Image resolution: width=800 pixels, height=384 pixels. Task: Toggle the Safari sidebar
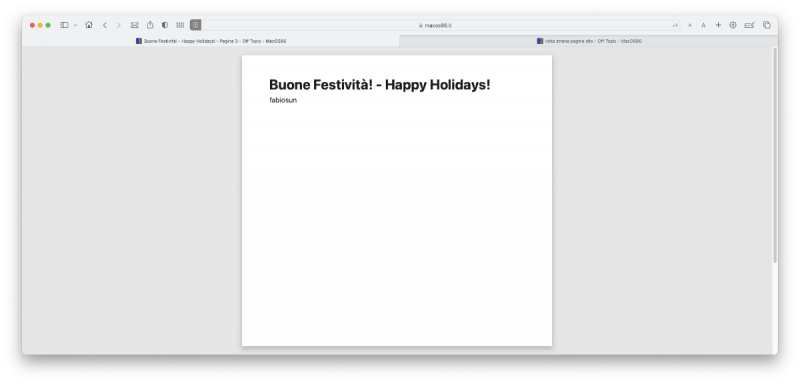(x=64, y=25)
